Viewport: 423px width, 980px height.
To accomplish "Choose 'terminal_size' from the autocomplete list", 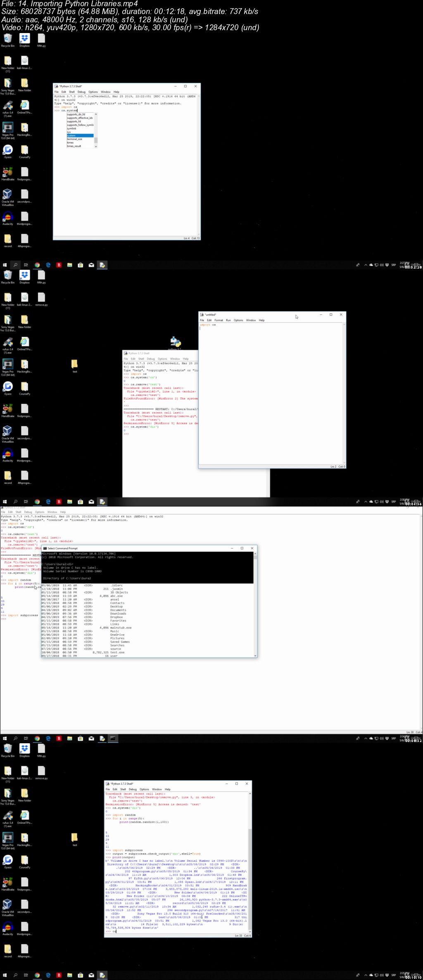I will 75,139.
